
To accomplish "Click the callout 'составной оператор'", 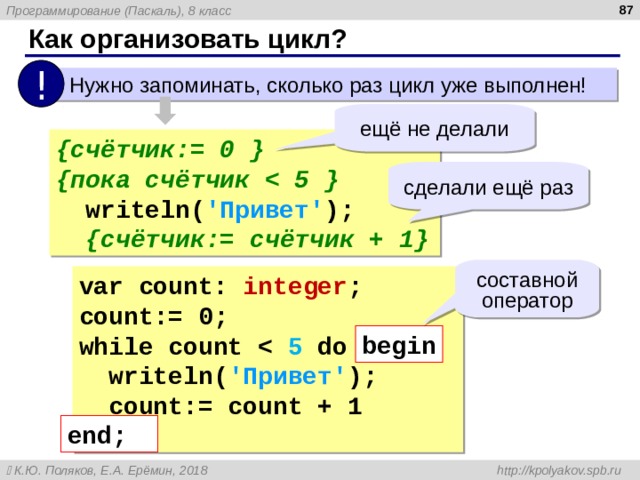I will [x=527, y=291].
